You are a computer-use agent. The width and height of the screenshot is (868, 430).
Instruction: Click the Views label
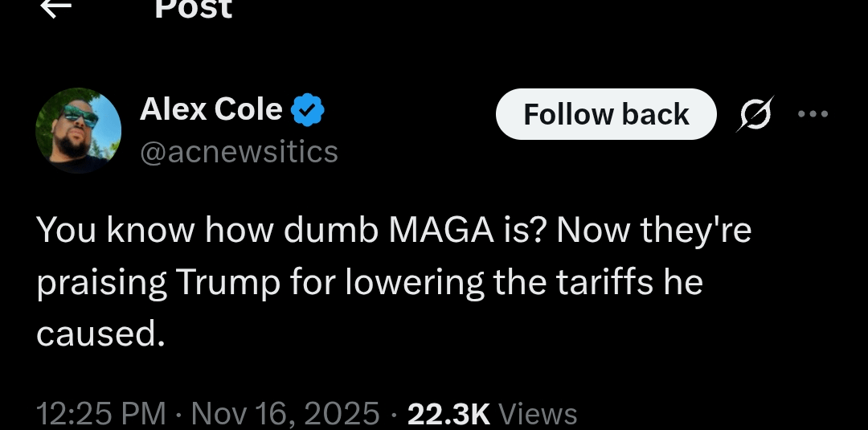pyautogui.click(x=538, y=413)
